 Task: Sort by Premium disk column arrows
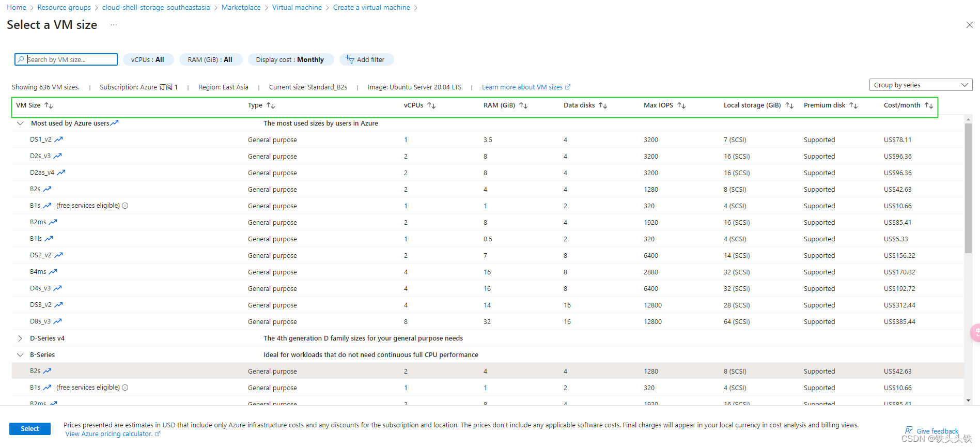853,105
